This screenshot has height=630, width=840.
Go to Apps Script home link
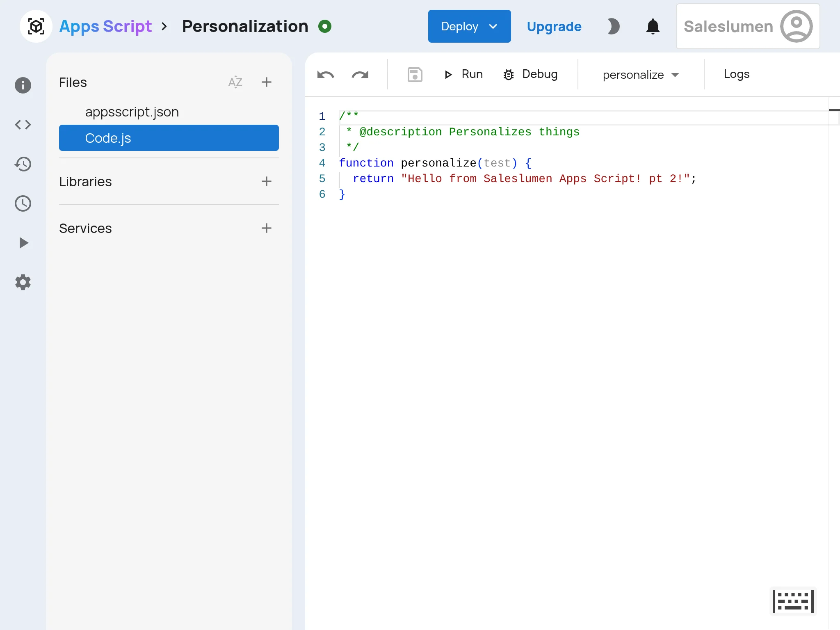click(x=105, y=27)
